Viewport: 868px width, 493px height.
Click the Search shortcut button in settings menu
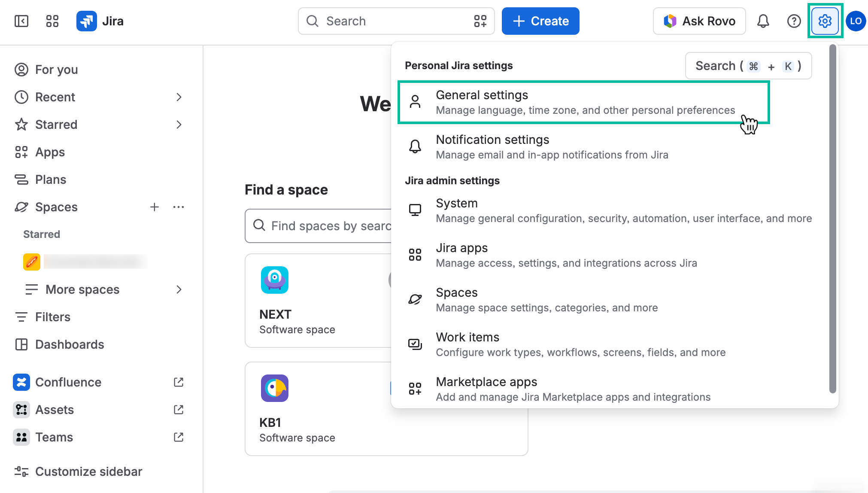[749, 66]
